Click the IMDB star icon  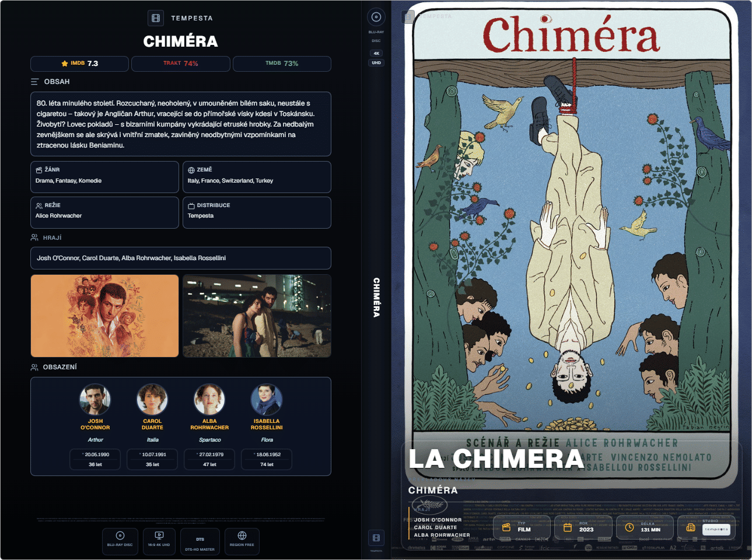point(65,64)
